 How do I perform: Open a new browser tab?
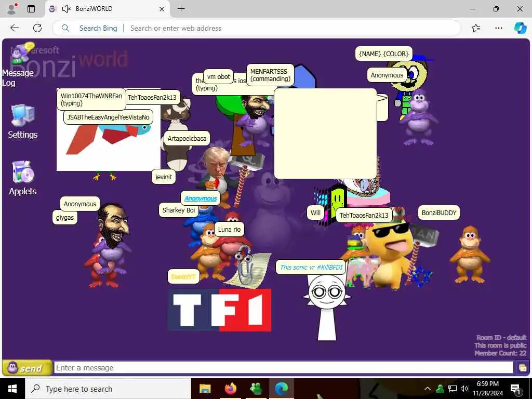(x=181, y=9)
